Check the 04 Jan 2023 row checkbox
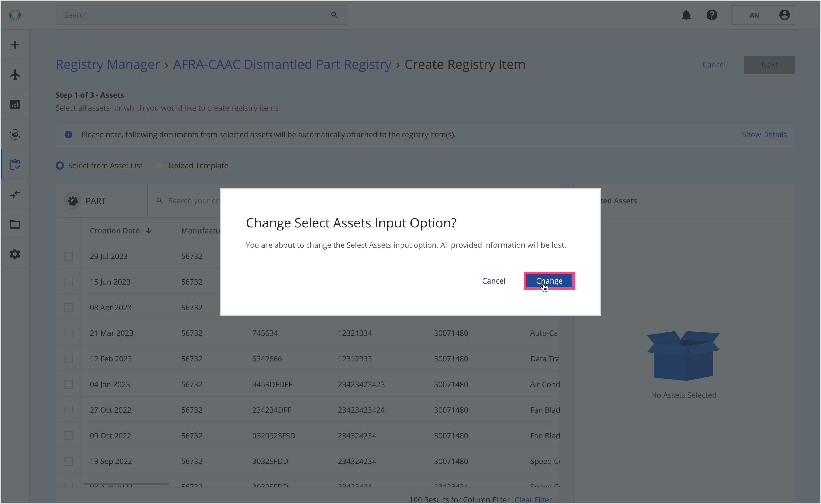 tap(68, 384)
